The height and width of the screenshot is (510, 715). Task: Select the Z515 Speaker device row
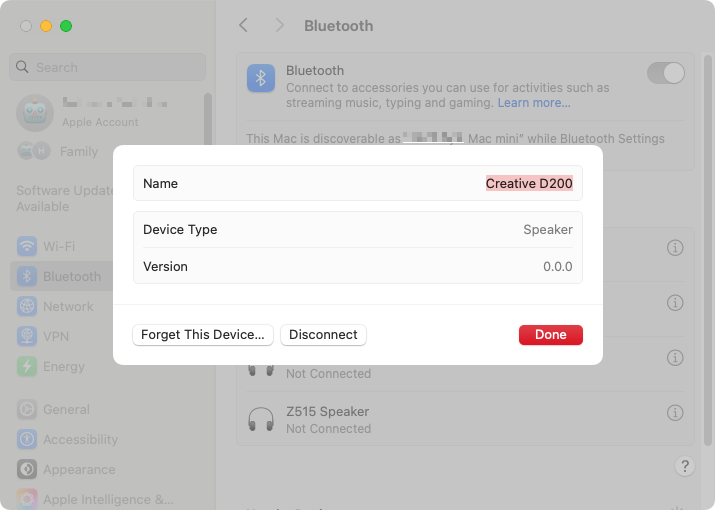[x=465, y=420]
